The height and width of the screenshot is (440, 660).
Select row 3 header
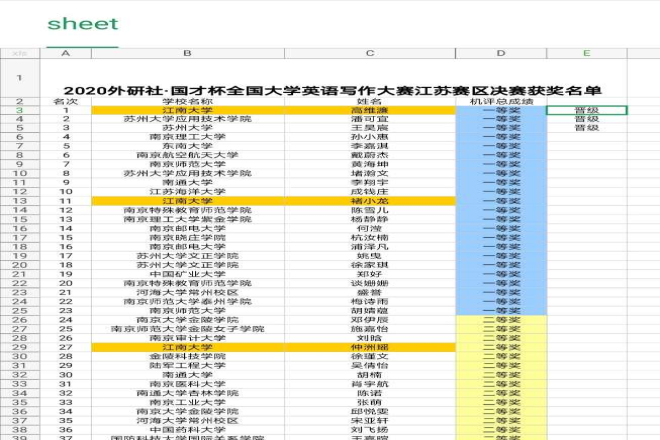tap(19, 110)
